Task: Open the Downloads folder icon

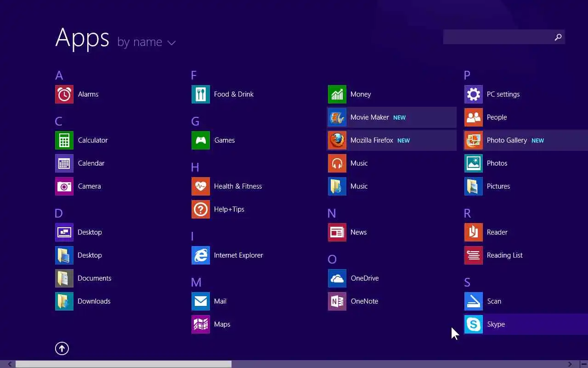Action: [x=64, y=301]
